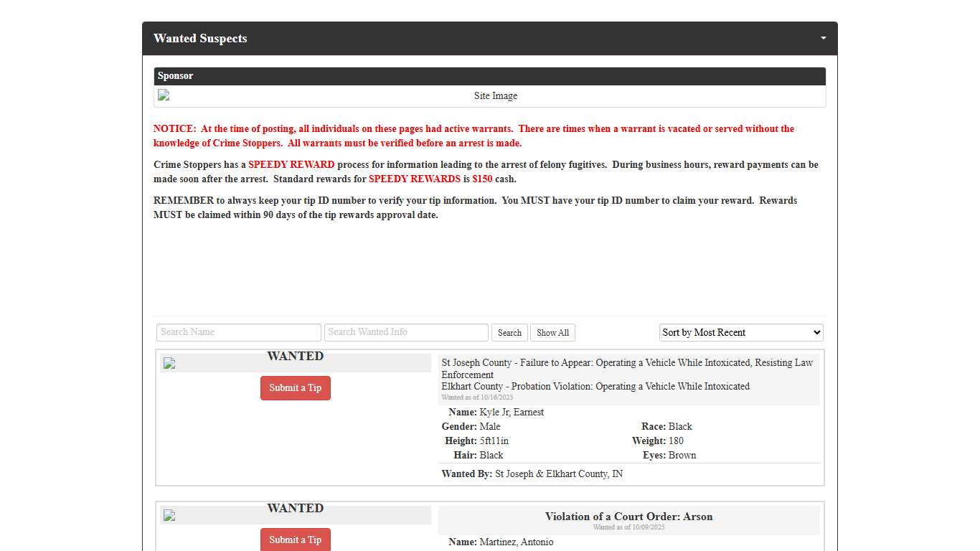Viewport: 980px width, 551px height.
Task: Click the Search Name text field
Action: pos(238,332)
